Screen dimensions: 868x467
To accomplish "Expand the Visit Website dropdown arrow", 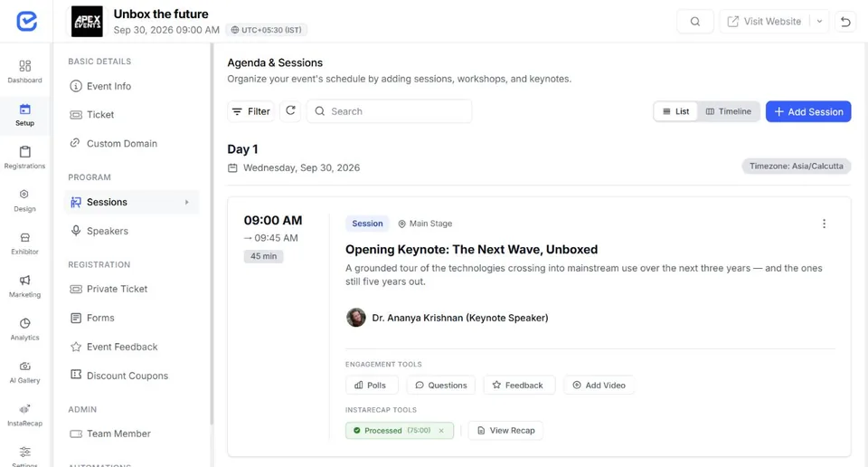I will [x=819, y=22].
